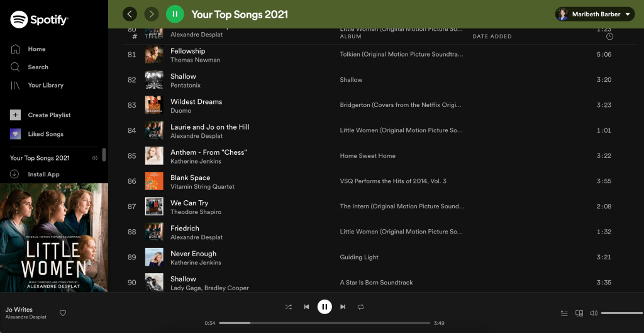Pause playback with the bottom bar button
The width and height of the screenshot is (644, 333).
tap(325, 307)
